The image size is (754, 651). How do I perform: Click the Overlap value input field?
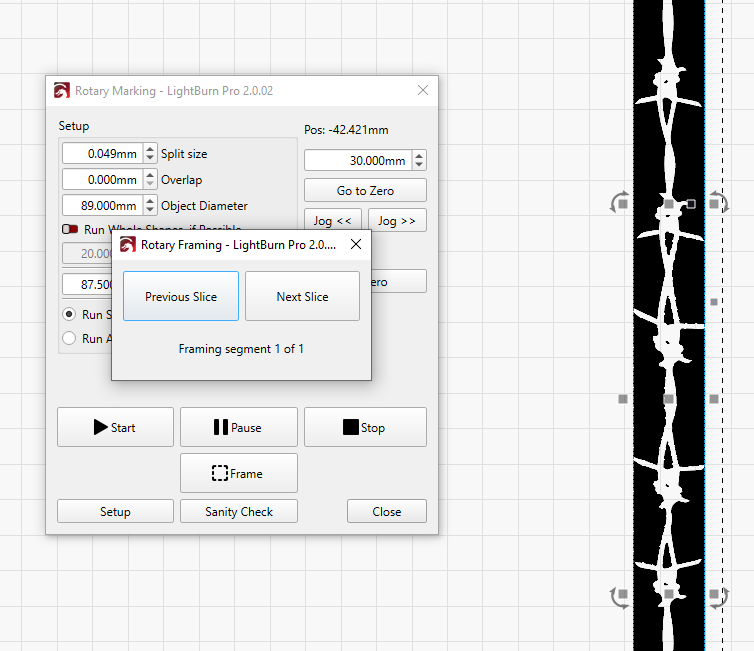click(101, 180)
